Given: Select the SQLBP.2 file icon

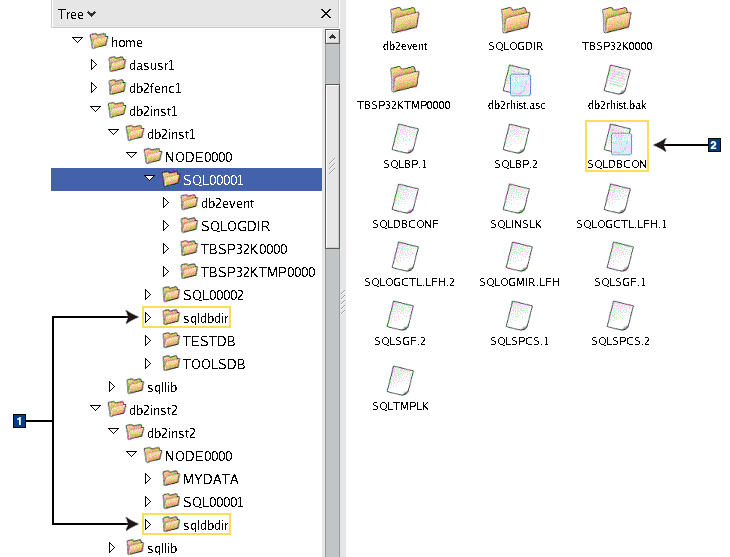Looking at the screenshot, I should [x=516, y=138].
